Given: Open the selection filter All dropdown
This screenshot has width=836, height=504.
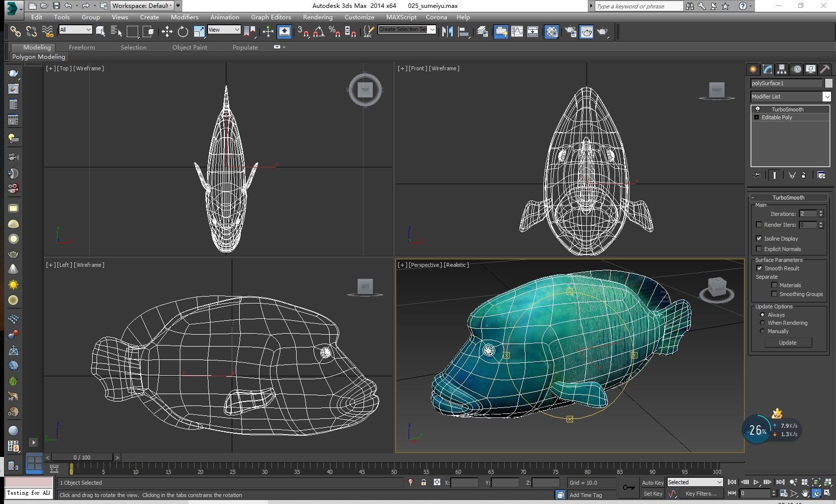Looking at the screenshot, I should pyautogui.click(x=75, y=30).
